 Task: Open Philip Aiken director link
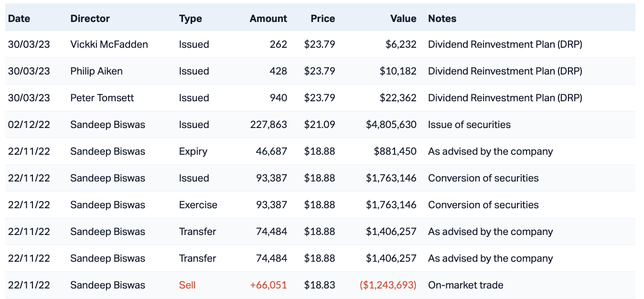coord(96,71)
